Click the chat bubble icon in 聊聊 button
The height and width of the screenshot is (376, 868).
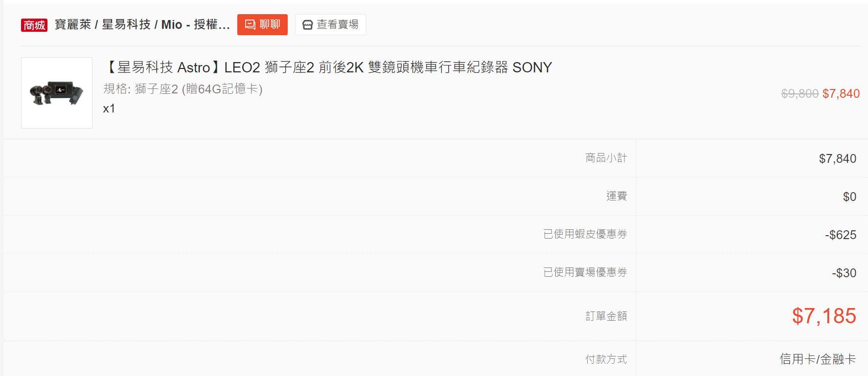click(250, 24)
